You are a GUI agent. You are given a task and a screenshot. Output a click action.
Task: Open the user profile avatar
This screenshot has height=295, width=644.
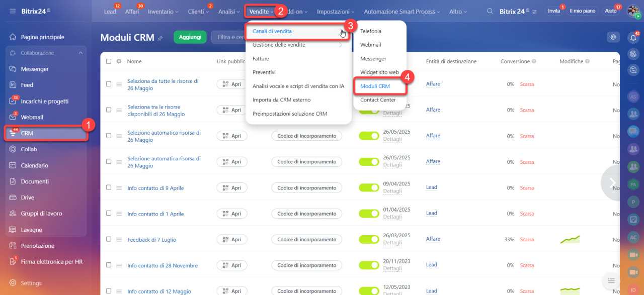tap(632, 11)
